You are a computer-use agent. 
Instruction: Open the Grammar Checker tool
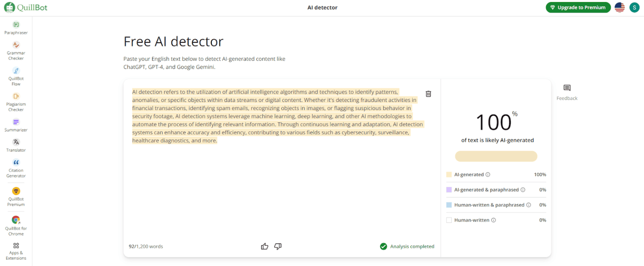point(16,50)
